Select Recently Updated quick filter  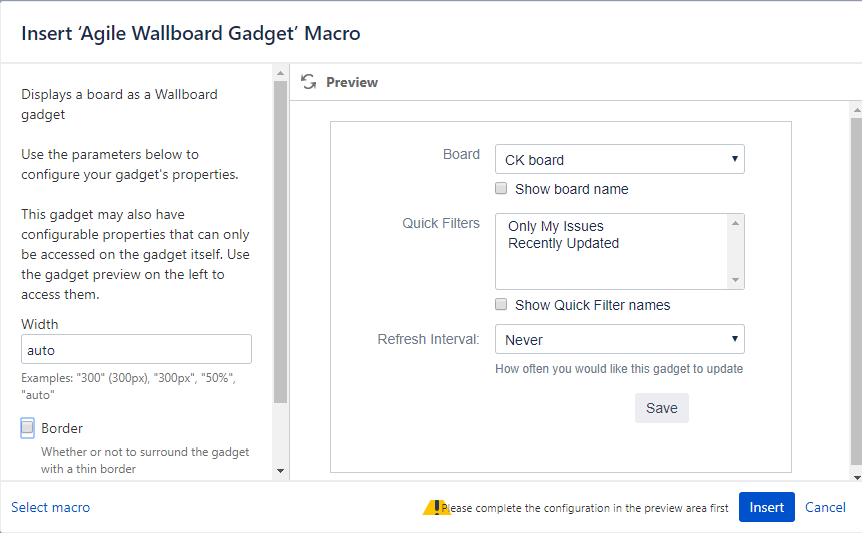563,243
